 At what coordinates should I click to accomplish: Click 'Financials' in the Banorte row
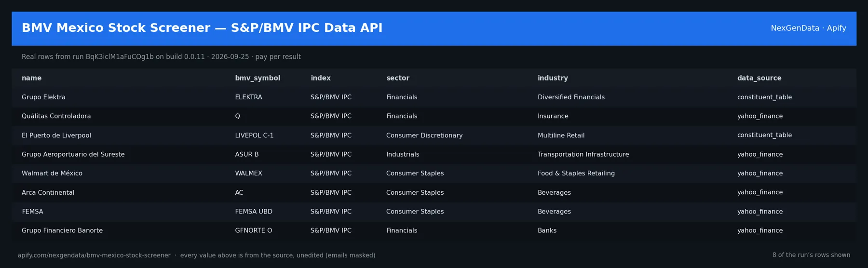pos(402,230)
